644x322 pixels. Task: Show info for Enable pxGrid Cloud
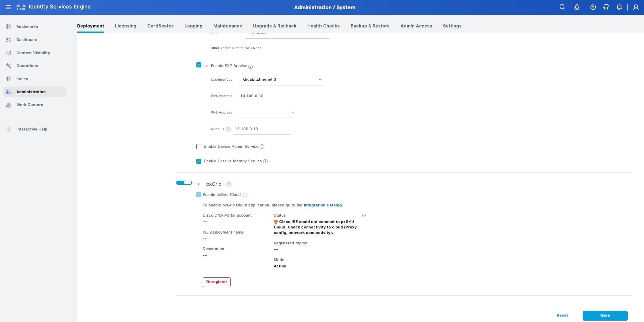(245, 195)
